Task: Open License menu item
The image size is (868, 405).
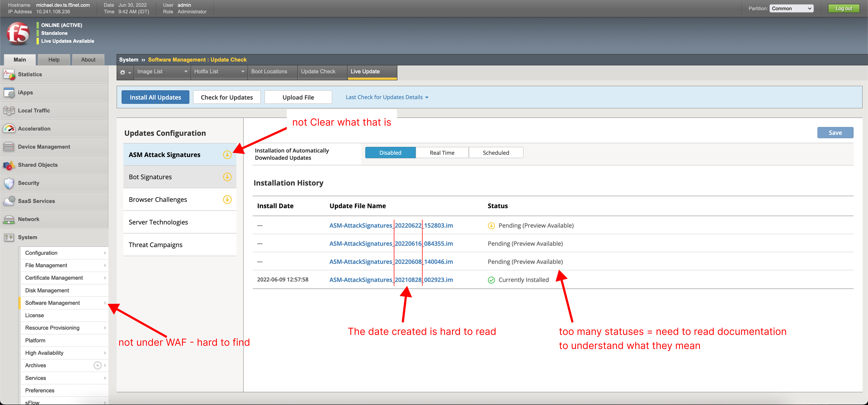Action: pos(64,315)
